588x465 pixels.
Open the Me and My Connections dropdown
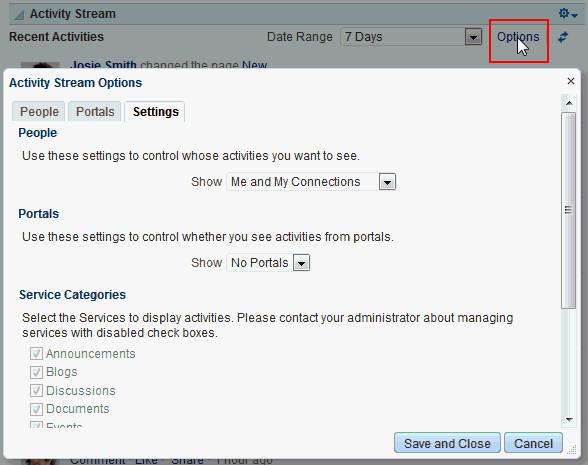(x=311, y=182)
